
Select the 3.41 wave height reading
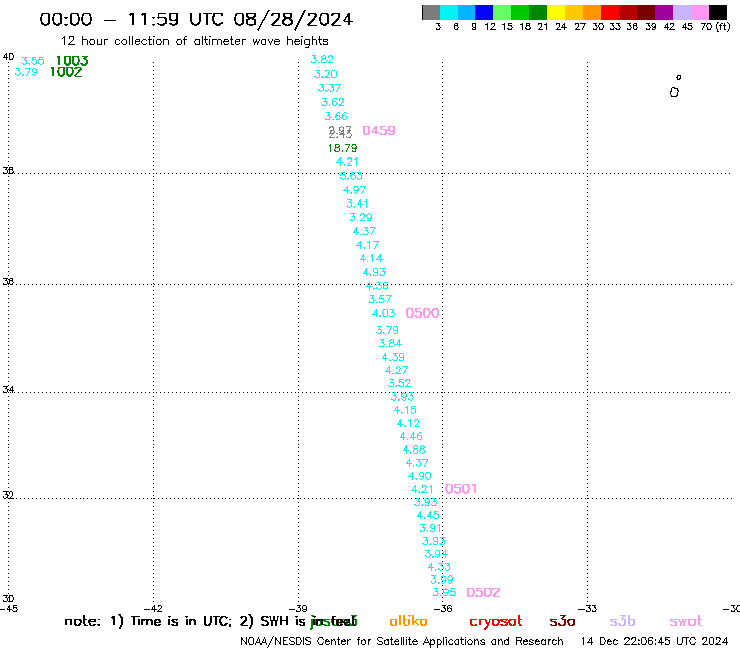[357, 204]
